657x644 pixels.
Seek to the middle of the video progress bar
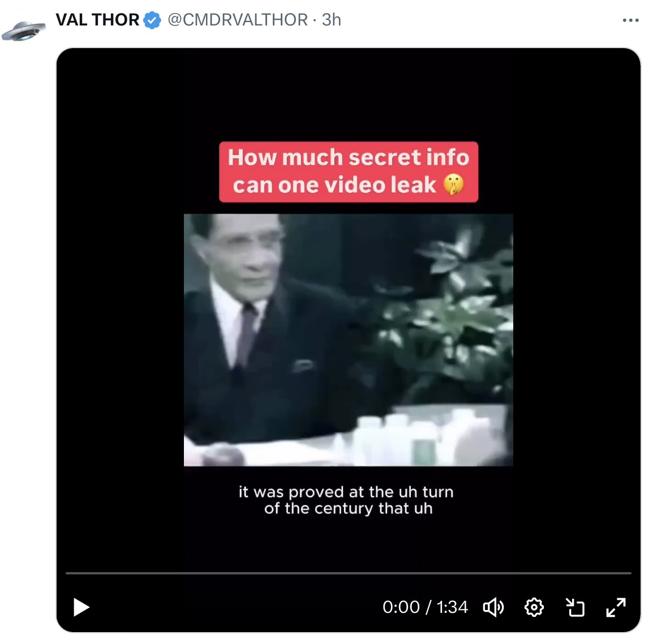[349, 573]
